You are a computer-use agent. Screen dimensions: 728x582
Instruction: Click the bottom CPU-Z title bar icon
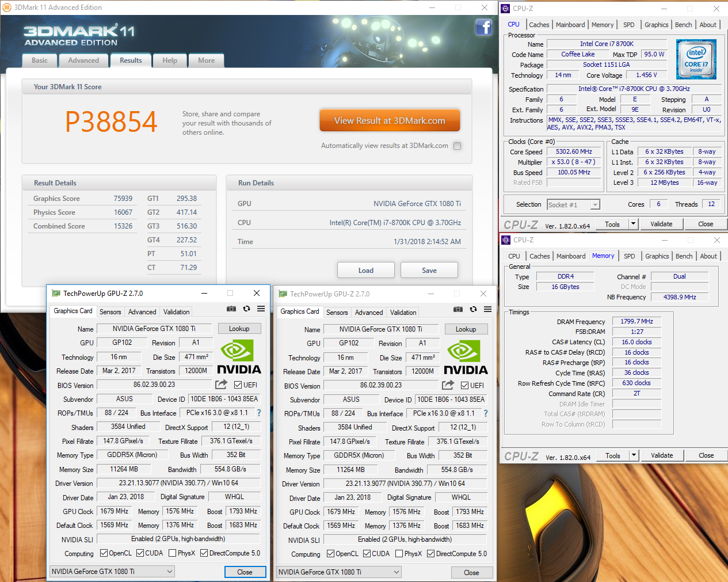point(506,240)
